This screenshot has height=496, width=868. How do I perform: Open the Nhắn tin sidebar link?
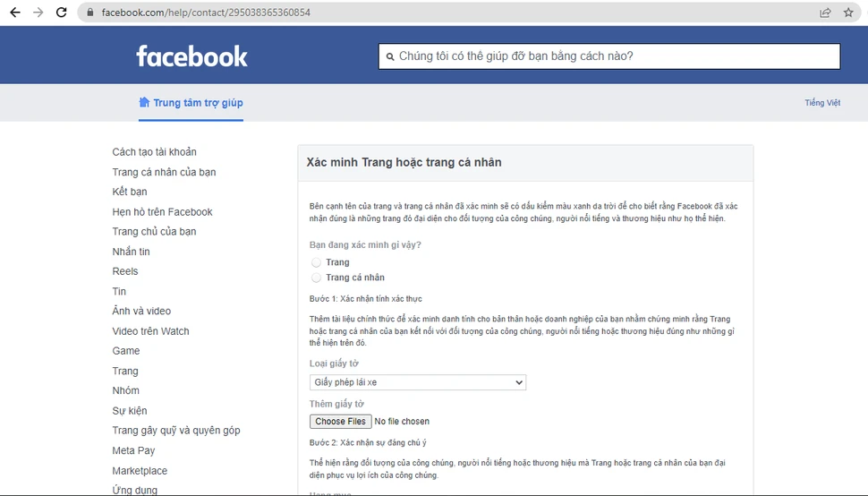[132, 252]
